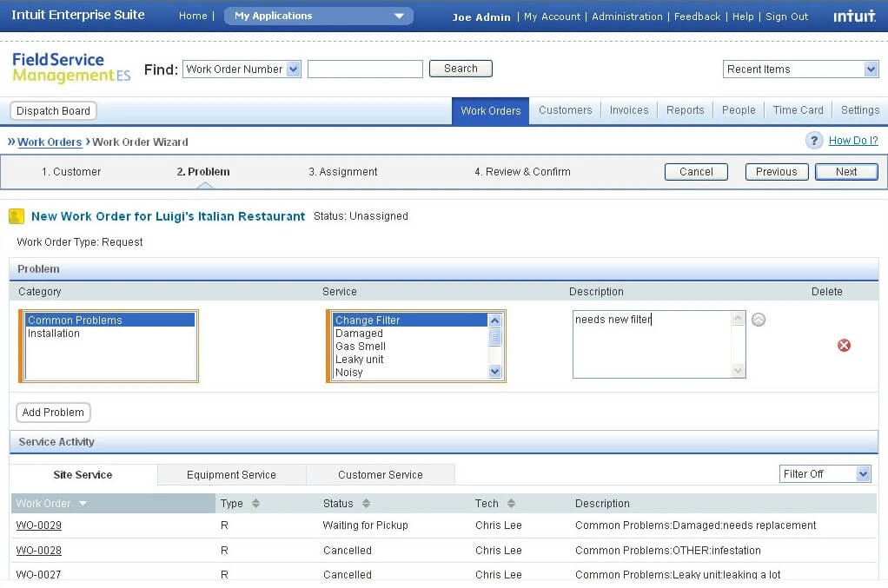Open the How Do I? help link
Screen dimensions: 888x588
click(x=853, y=141)
